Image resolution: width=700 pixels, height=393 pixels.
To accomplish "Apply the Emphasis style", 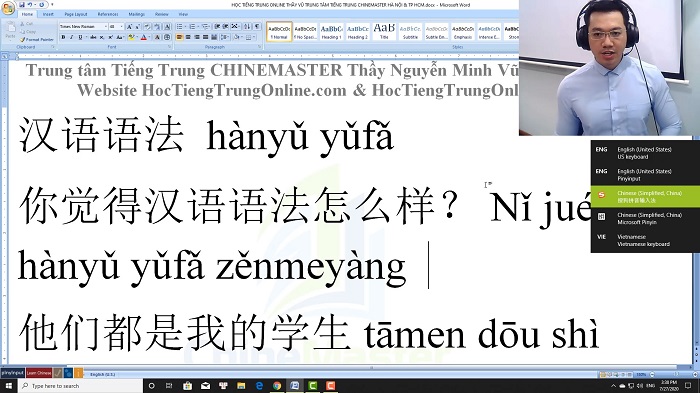I will (x=462, y=32).
